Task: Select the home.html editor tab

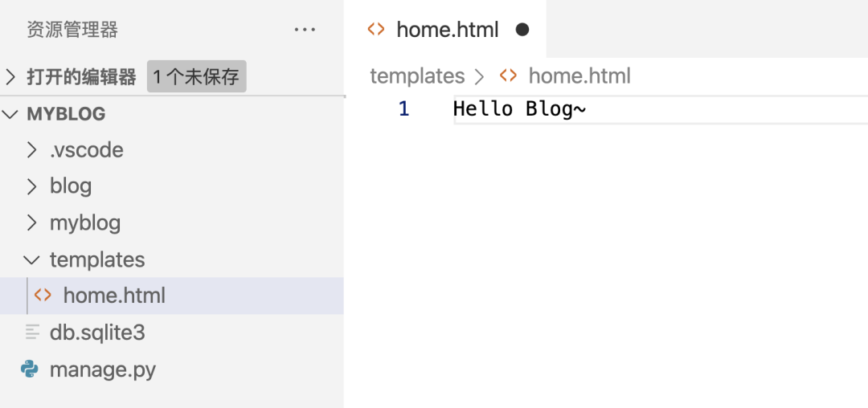Action: click(448, 30)
